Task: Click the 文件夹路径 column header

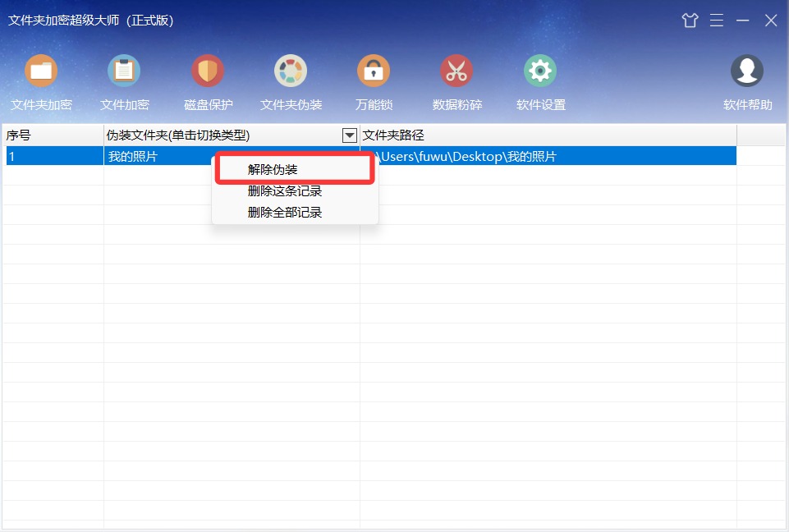Action: click(x=548, y=135)
